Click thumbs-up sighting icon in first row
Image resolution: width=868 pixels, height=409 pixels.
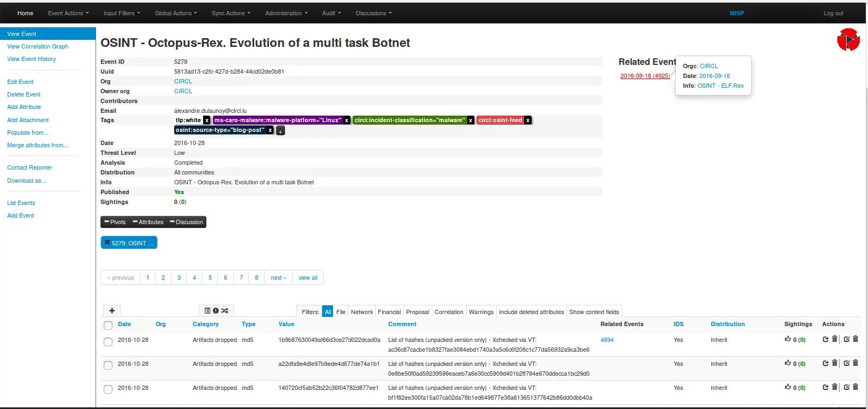pyautogui.click(x=788, y=339)
